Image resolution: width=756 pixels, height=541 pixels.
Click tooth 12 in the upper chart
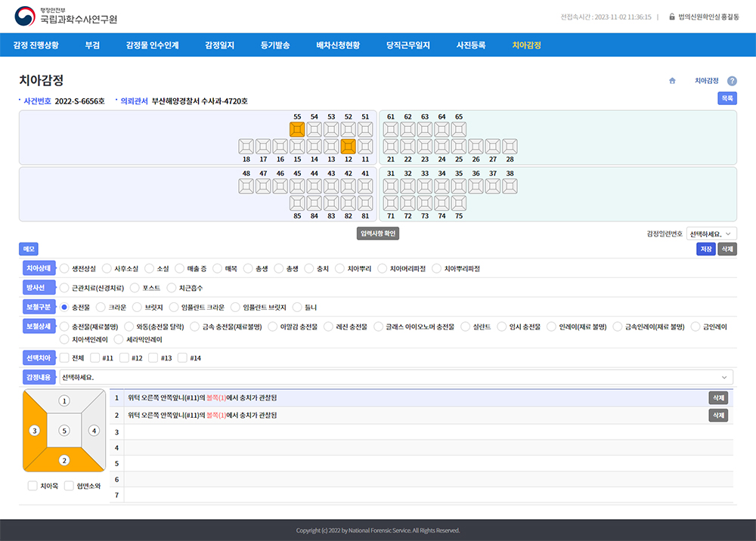(348, 147)
